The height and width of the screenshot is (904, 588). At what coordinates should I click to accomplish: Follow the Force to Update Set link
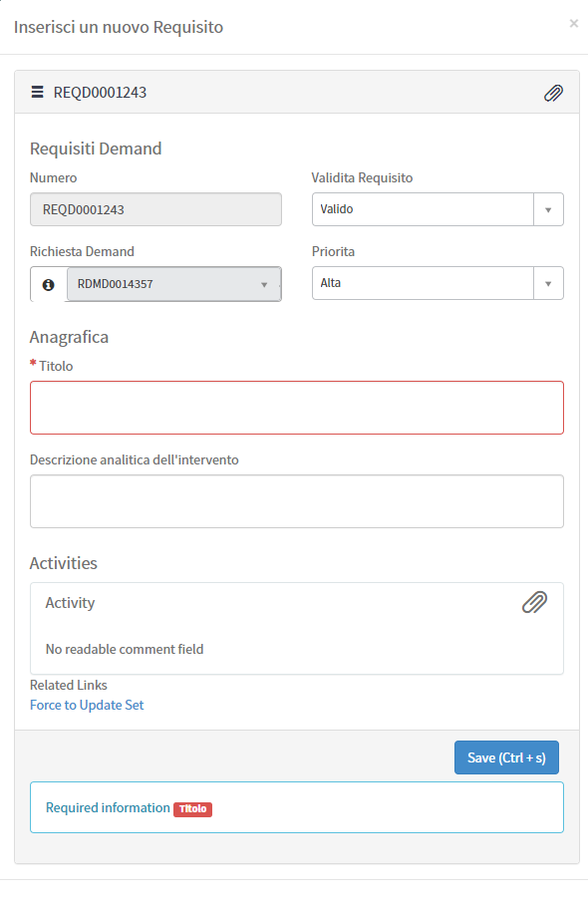coord(87,705)
